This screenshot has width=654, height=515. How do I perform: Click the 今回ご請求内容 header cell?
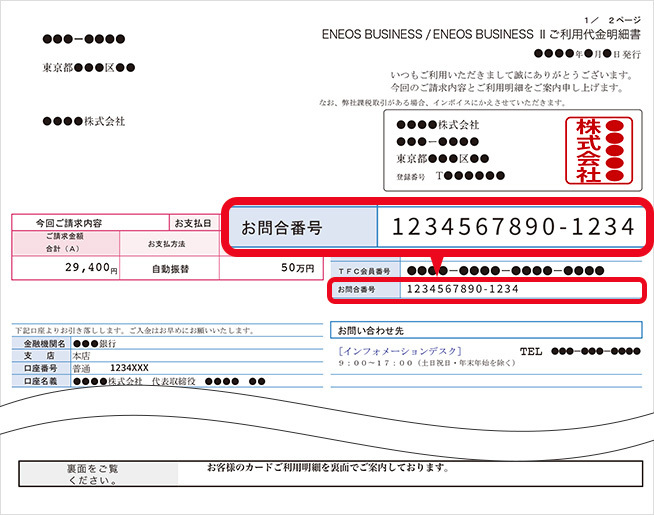tap(67, 222)
